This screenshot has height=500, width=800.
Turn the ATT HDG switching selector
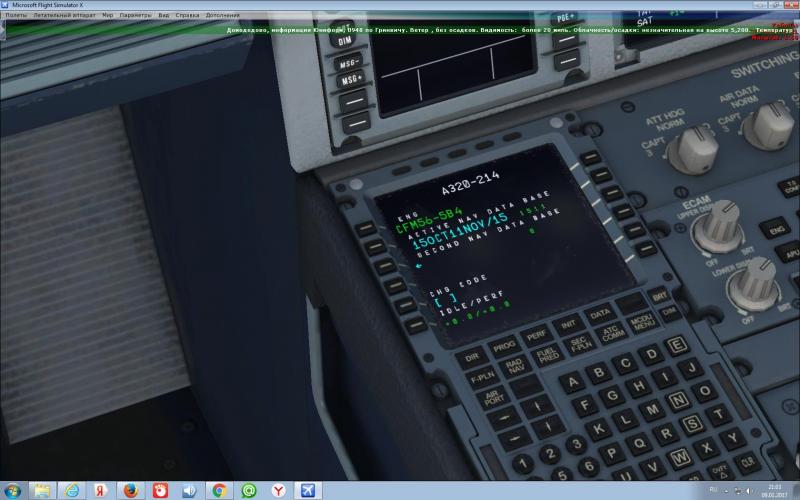coord(692,149)
